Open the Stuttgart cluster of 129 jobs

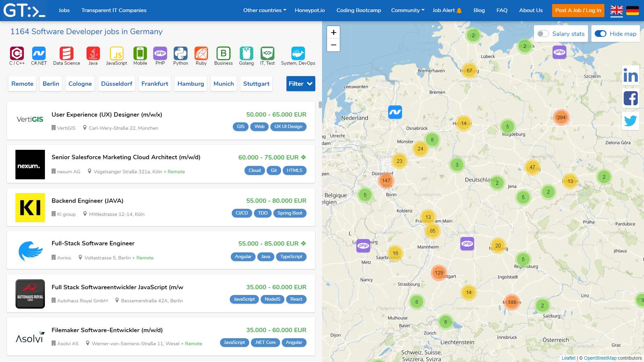pos(439,273)
